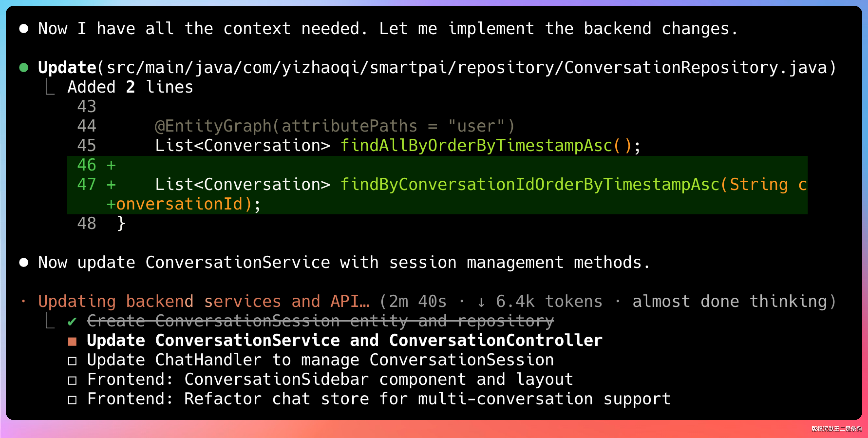868x438 pixels.
Task: Click the tree branch beside the task list
Action: (x=50, y=321)
